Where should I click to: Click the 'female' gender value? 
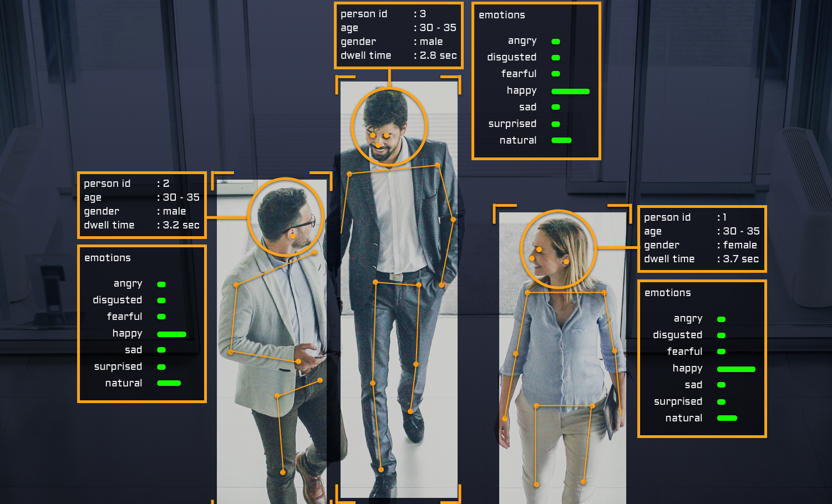click(740, 245)
